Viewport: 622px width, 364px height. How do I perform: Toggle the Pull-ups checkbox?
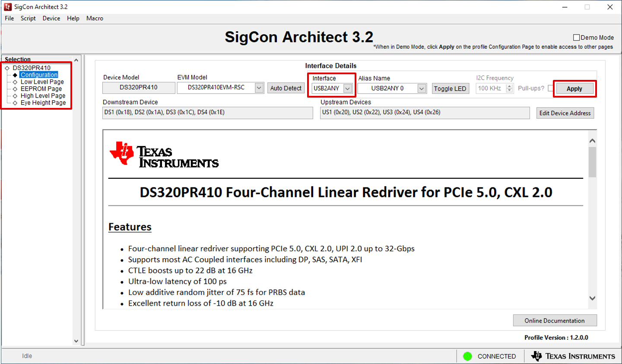tap(551, 88)
